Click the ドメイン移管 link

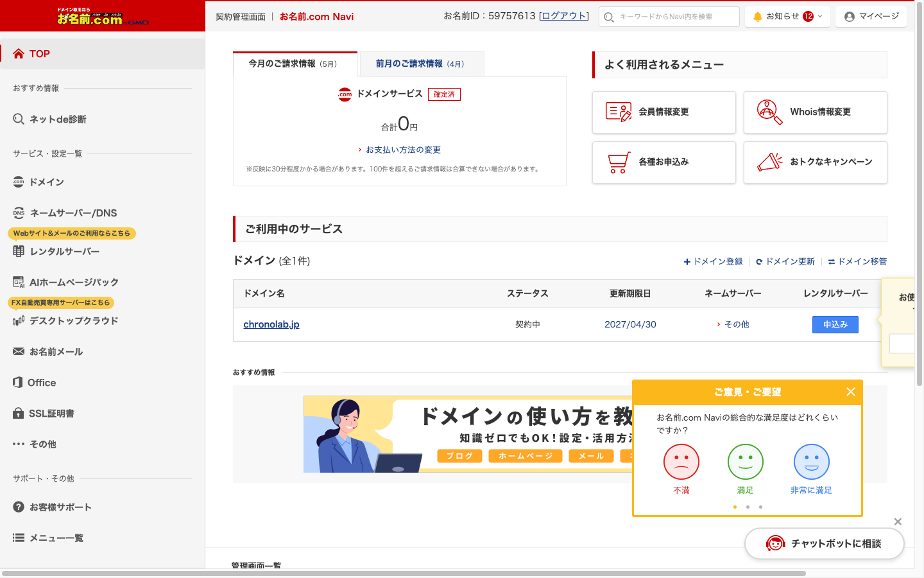click(x=858, y=261)
